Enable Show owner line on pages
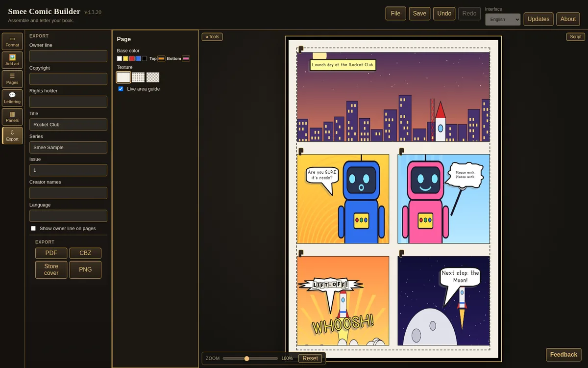Screen dimensions: 588x368 tap(33, 228)
